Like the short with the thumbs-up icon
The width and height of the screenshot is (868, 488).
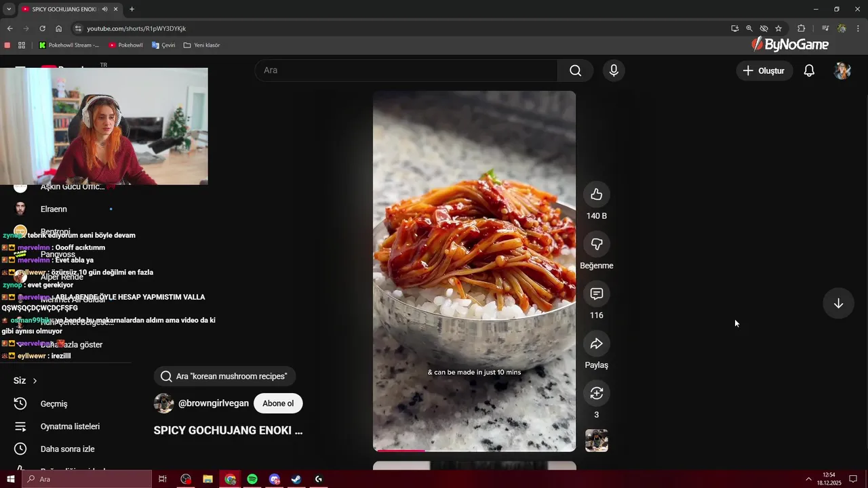[597, 195]
